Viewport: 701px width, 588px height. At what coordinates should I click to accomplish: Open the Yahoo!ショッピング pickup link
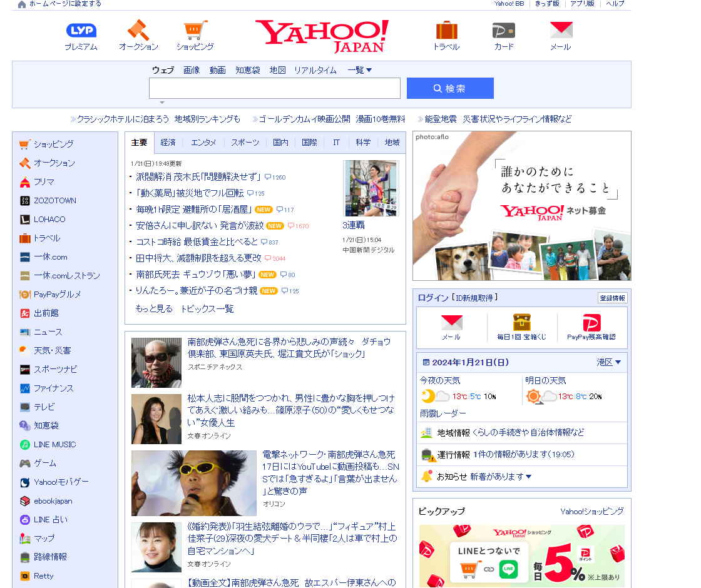[592, 511]
